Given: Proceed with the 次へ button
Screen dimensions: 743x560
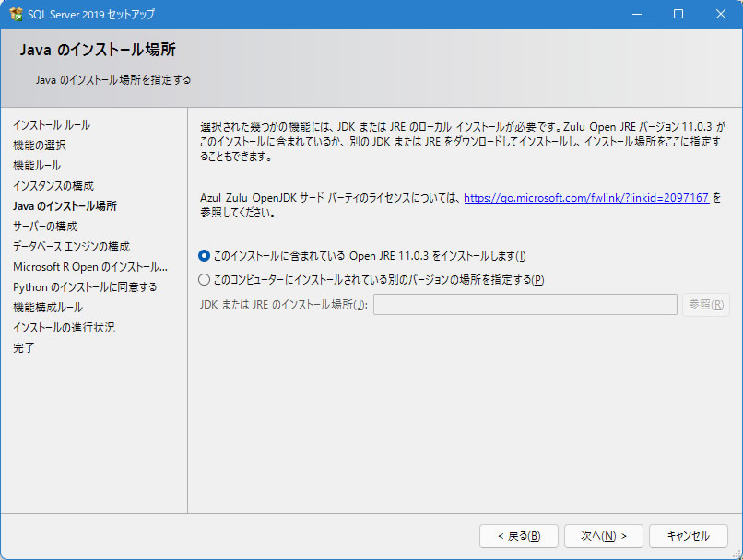Looking at the screenshot, I should (596, 536).
